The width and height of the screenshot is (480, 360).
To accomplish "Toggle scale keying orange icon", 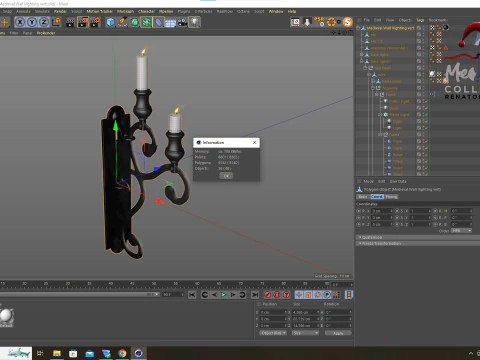I will (x=308, y=295).
